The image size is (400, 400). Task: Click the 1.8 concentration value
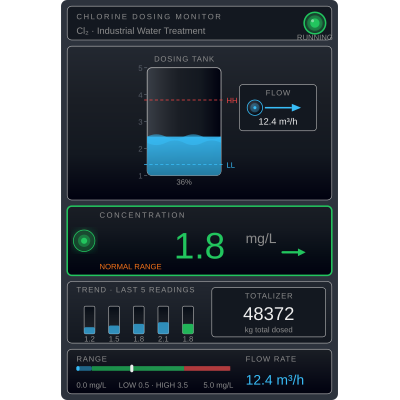pyautogui.click(x=200, y=246)
